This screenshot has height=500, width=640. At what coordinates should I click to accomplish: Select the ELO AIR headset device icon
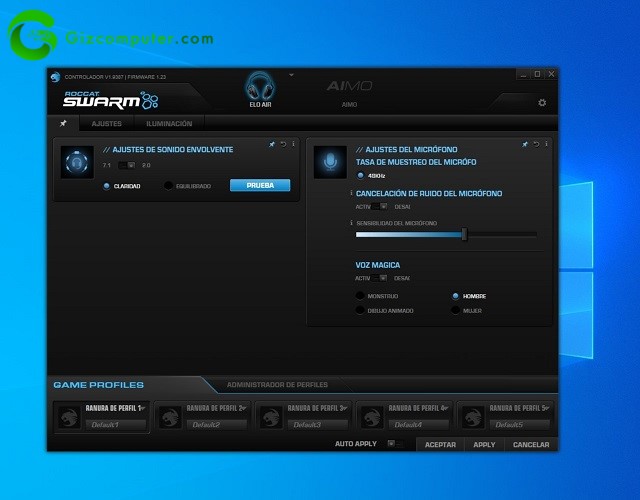pyautogui.click(x=260, y=87)
